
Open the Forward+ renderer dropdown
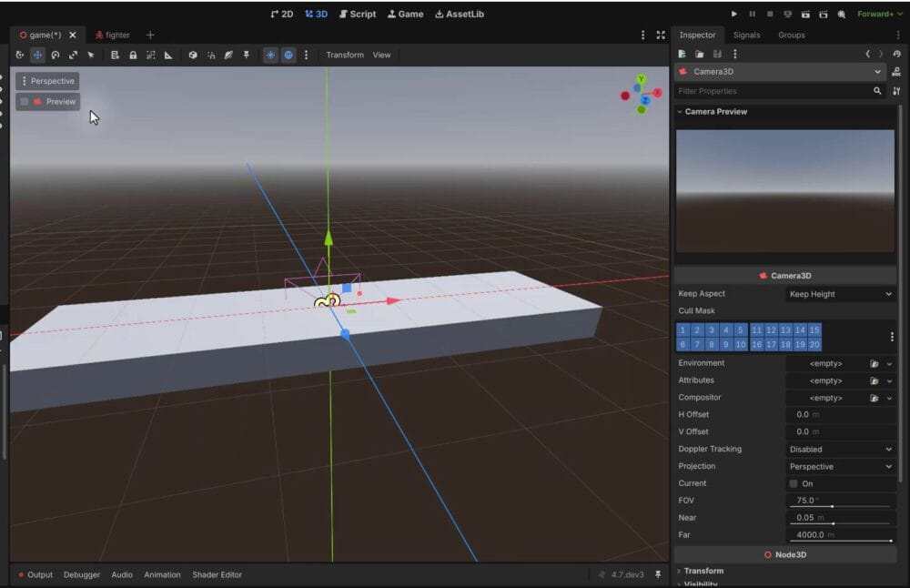[880, 14]
